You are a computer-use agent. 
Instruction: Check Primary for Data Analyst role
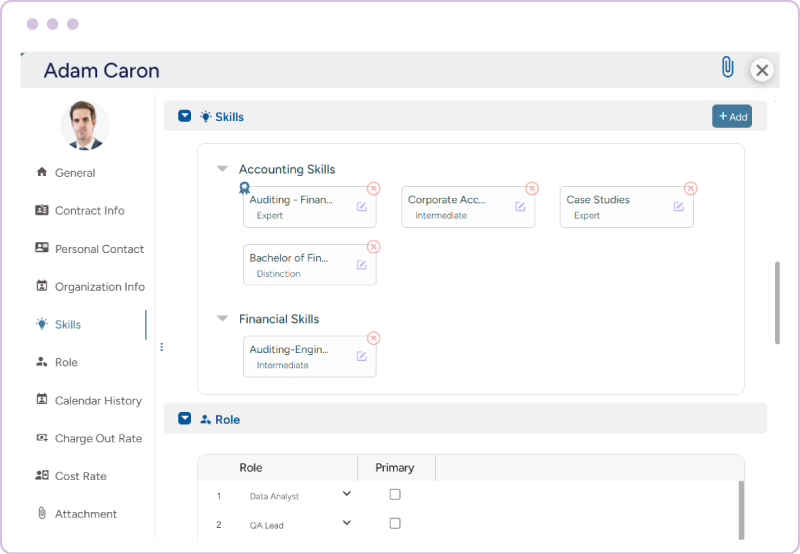tap(395, 494)
